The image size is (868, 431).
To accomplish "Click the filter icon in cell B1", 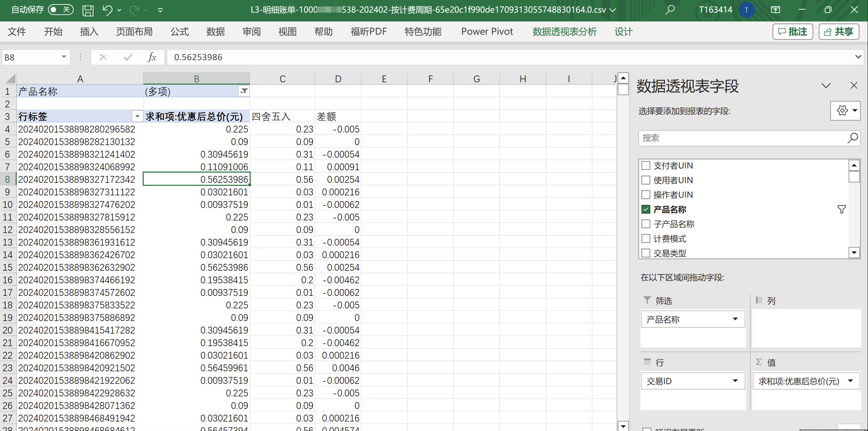I will [x=244, y=91].
